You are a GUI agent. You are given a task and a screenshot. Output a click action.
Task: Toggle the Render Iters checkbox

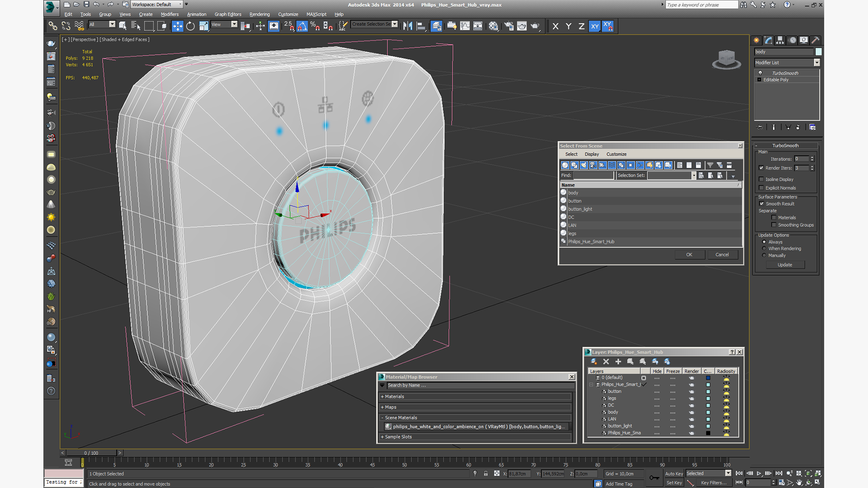click(x=761, y=168)
